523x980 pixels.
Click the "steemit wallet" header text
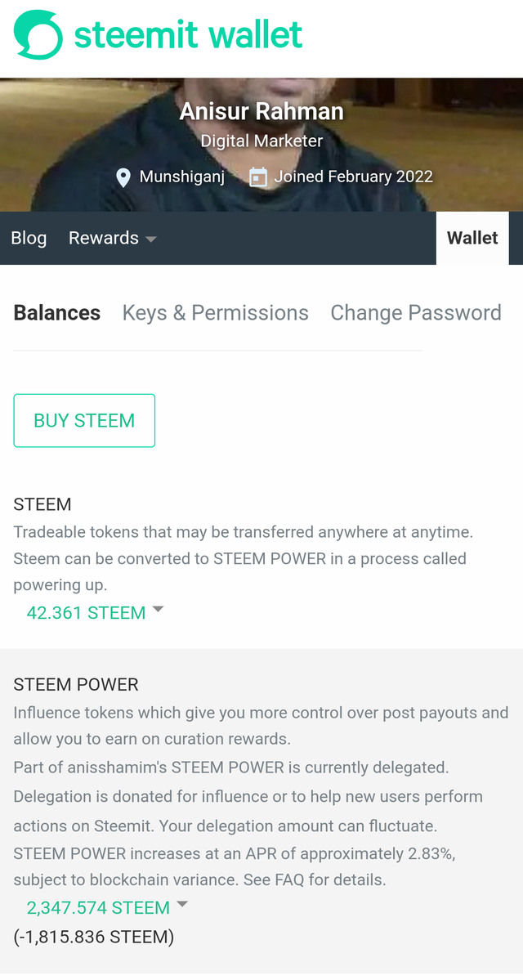coord(188,35)
